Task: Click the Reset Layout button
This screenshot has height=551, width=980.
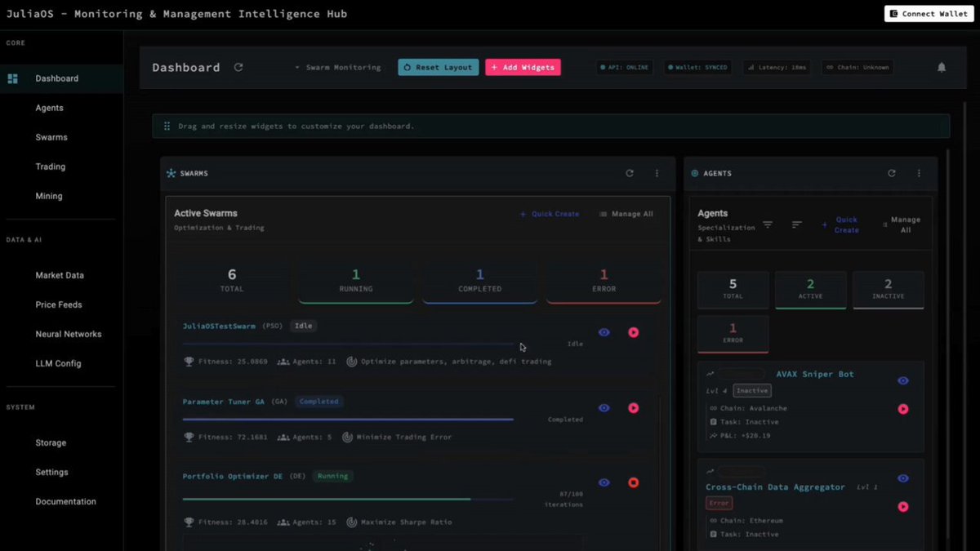Action: [x=439, y=67]
